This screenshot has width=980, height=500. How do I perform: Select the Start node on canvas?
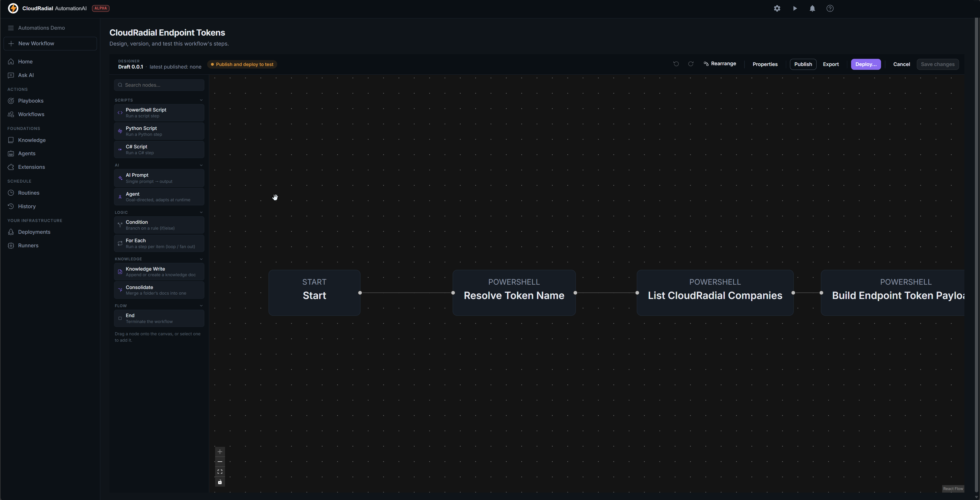coord(314,293)
